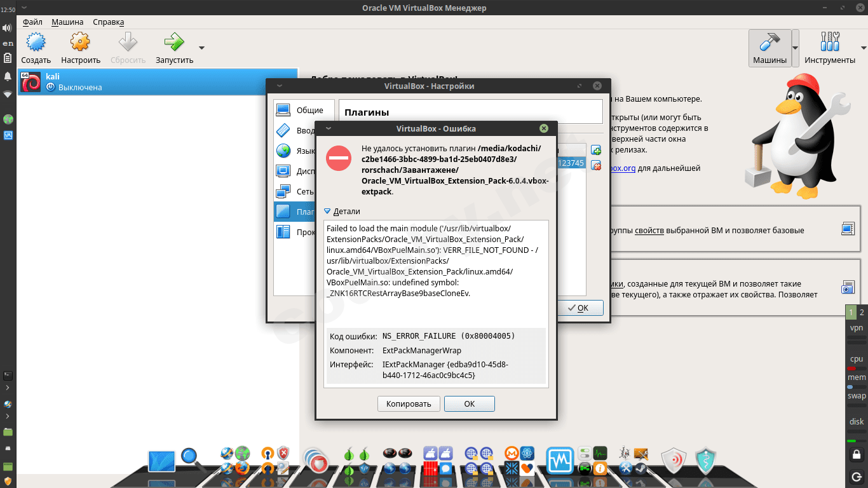Click the lock screen padlock icon

pyautogui.click(x=856, y=454)
